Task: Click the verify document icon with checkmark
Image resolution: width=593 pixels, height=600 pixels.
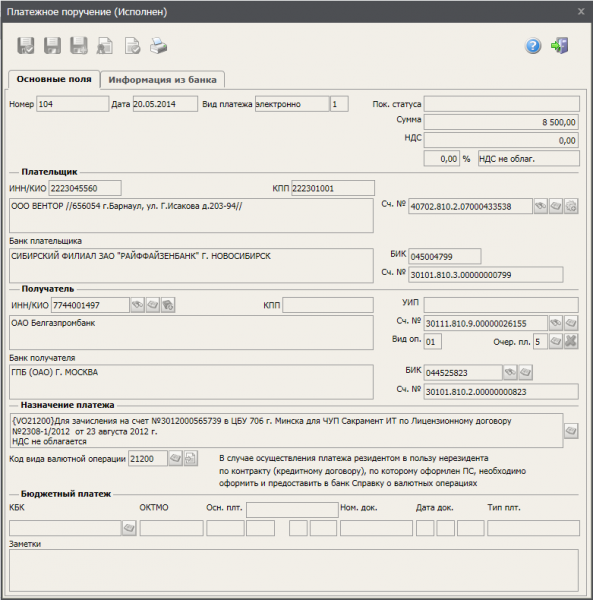Action: click(x=132, y=46)
